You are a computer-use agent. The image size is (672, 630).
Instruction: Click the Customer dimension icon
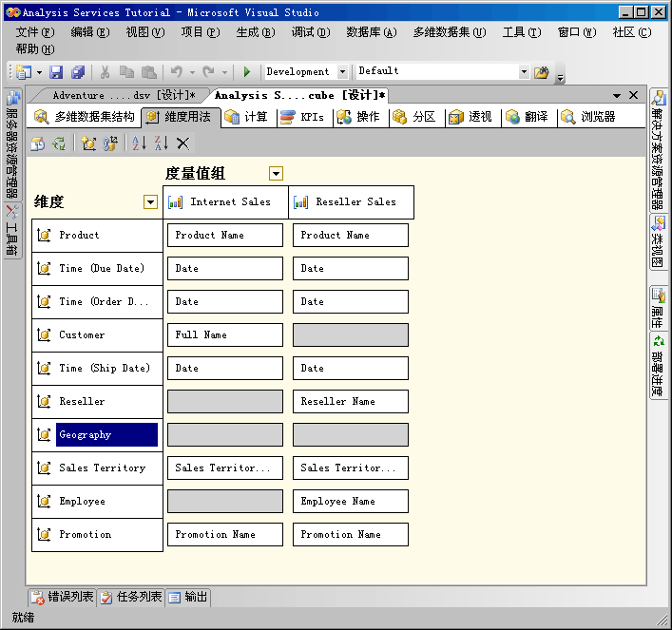tap(44, 334)
